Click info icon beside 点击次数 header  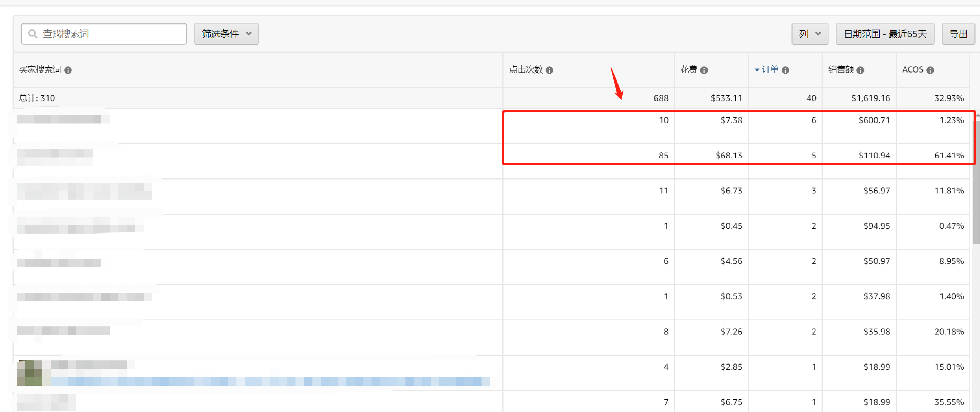pyautogui.click(x=549, y=70)
